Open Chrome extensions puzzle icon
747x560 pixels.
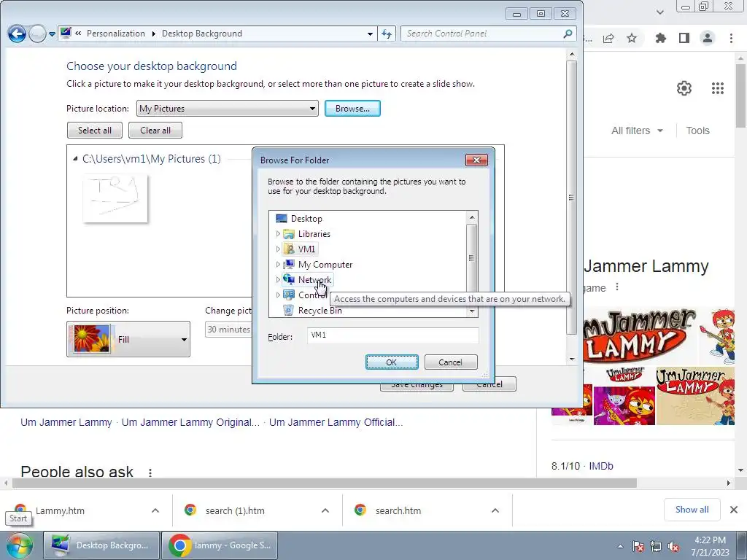pos(660,38)
